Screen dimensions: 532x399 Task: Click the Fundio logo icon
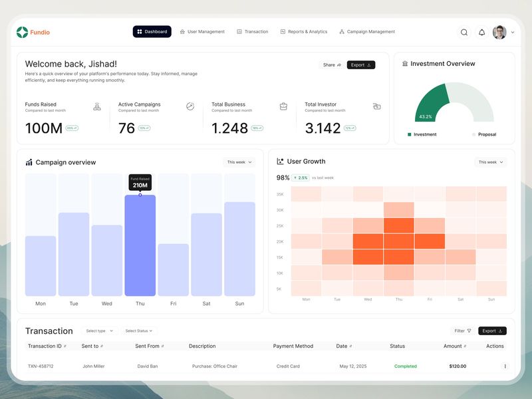point(21,31)
